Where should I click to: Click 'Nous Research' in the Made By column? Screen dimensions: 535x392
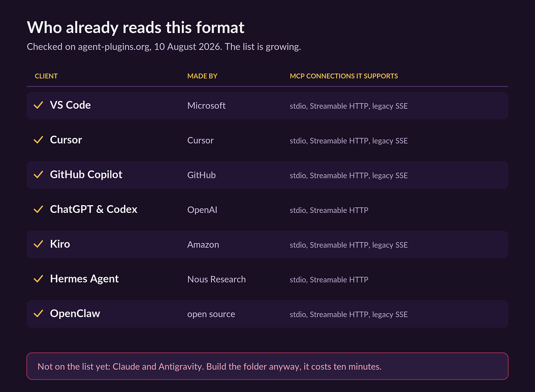(216, 279)
